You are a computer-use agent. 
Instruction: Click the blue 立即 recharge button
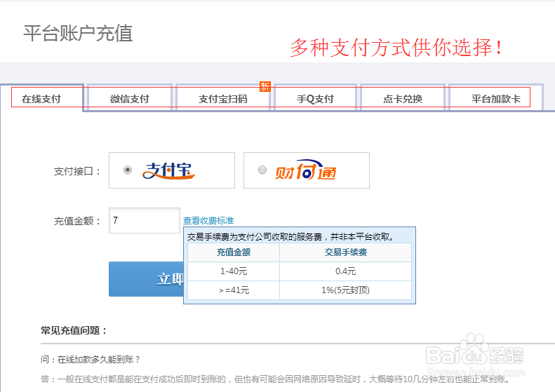pos(146,279)
